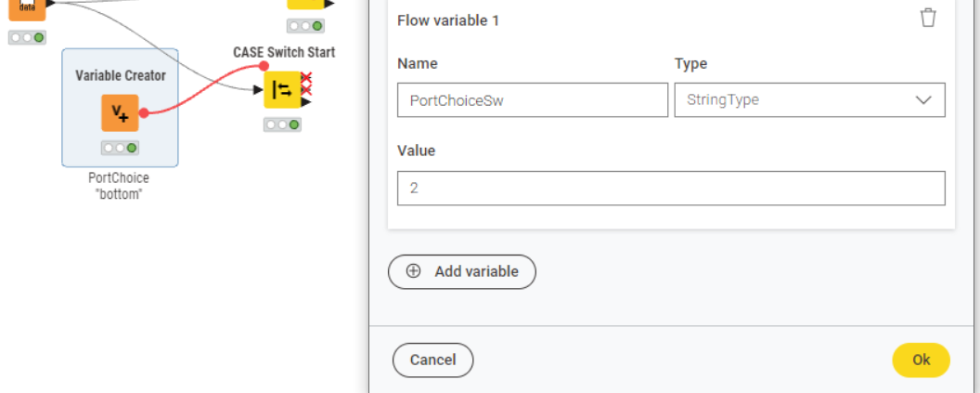Screen dimensions: 980x393
Task: Click CASE Switch Start's red flow variable port
Action: coord(264,66)
